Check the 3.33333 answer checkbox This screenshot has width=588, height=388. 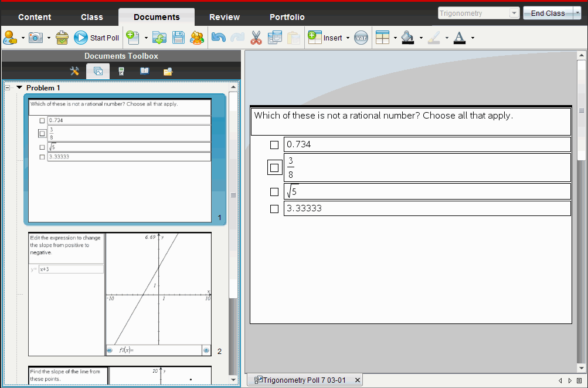(274, 208)
